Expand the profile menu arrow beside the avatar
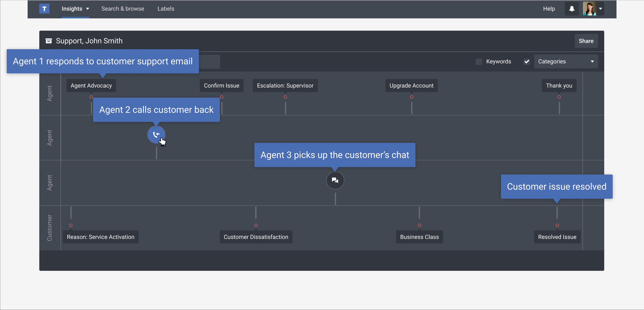The width and height of the screenshot is (644, 310). click(x=601, y=8)
